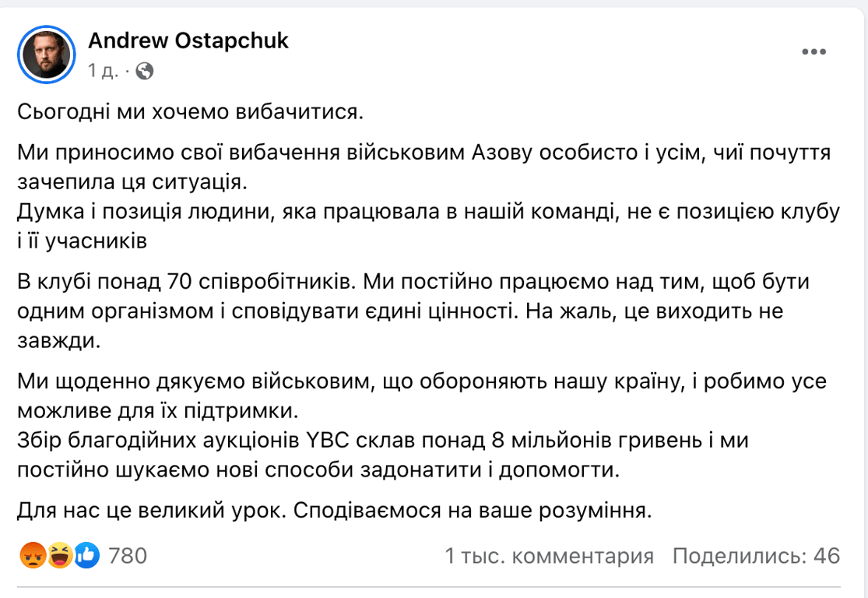Click Andrew Ostapchuk's profile picture
Image resolution: width=868 pixels, height=598 pixels.
click(x=45, y=53)
